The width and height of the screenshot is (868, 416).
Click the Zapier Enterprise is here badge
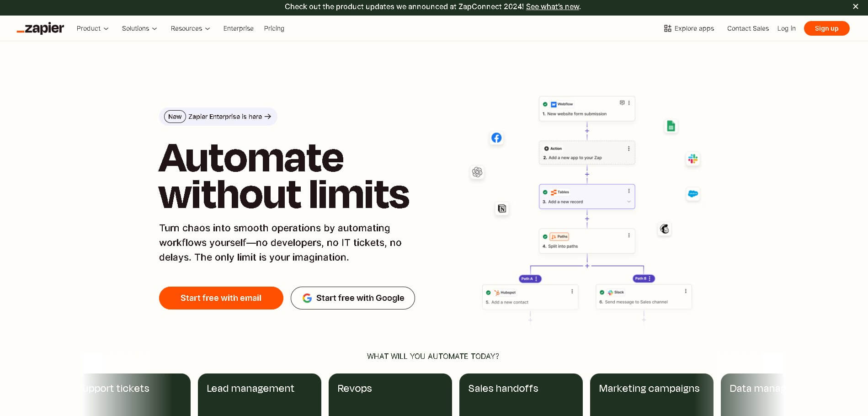(218, 117)
